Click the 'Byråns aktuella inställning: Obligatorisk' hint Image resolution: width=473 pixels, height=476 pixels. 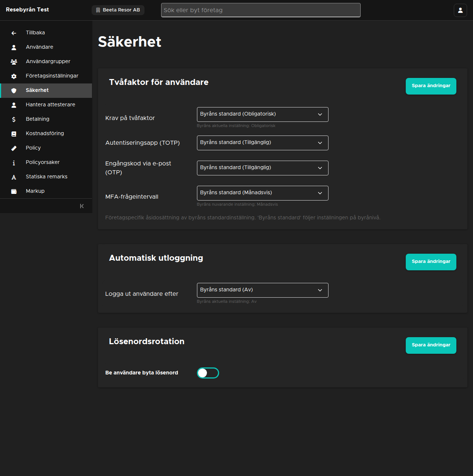[236, 126]
